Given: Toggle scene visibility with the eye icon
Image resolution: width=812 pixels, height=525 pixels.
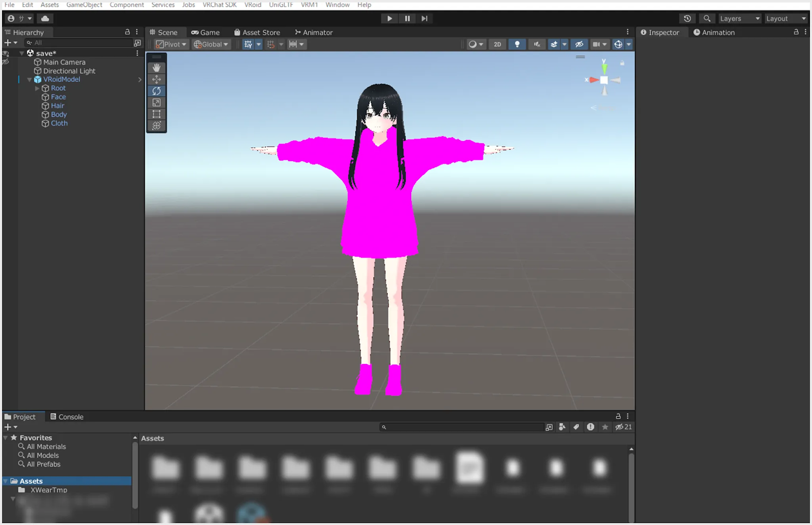Looking at the screenshot, I should point(579,44).
